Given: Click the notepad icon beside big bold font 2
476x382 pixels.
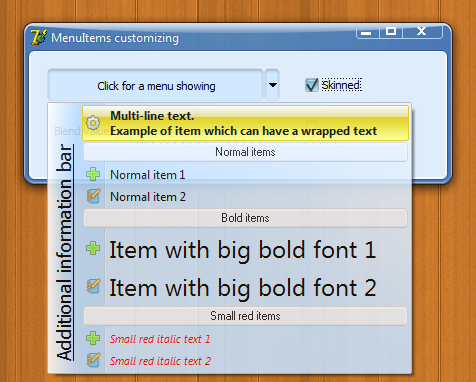Looking at the screenshot, I should pos(93,286).
